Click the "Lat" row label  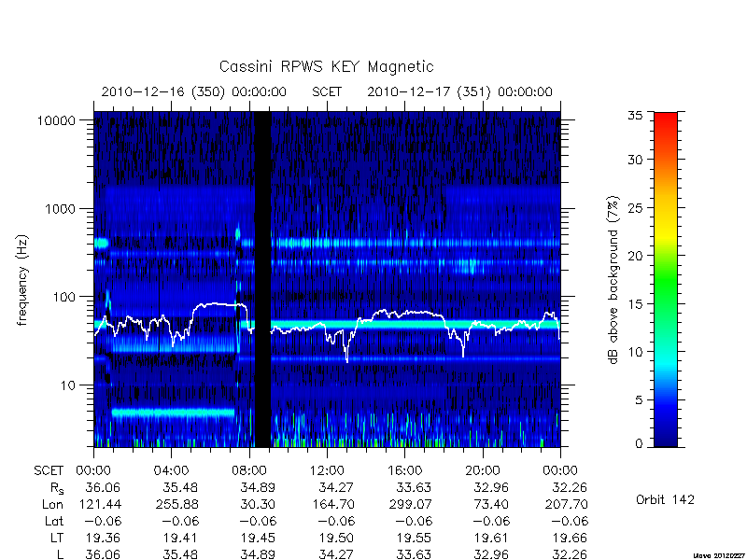54,522
